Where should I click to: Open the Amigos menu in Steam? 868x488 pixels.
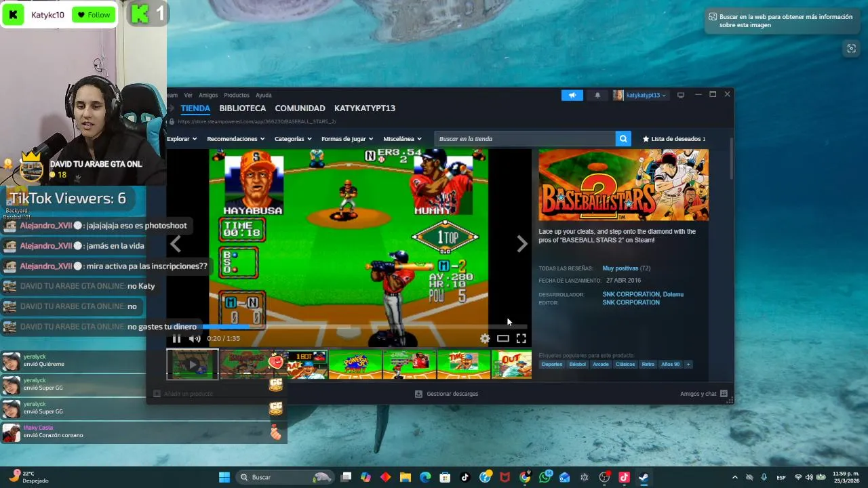[x=208, y=96]
